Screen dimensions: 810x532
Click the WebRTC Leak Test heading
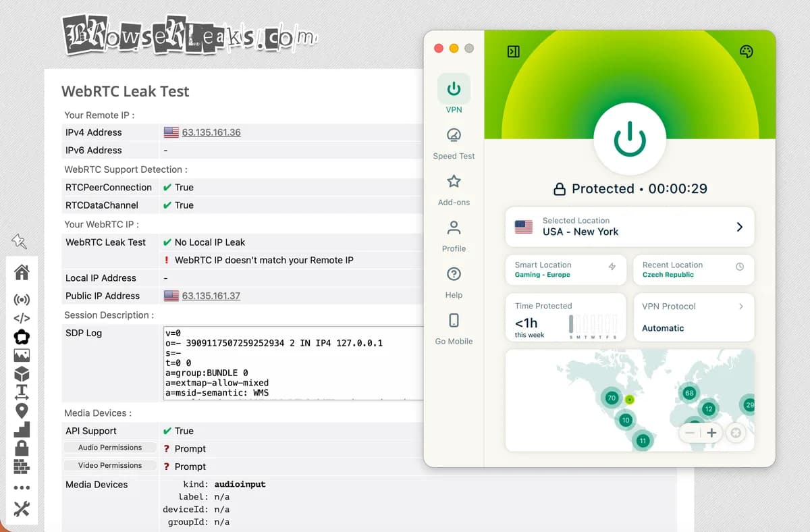(x=126, y=91)
